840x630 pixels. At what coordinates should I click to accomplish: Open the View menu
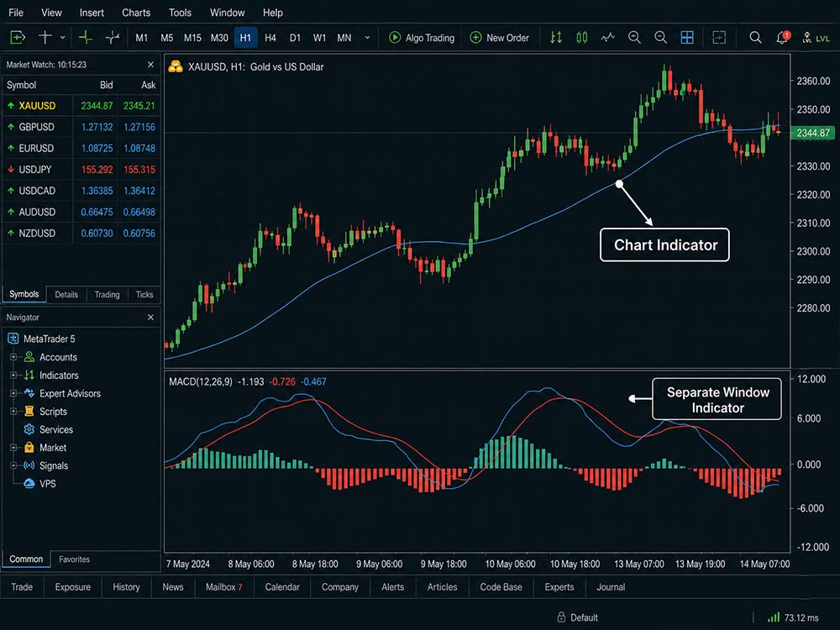[x=51, y=13]
